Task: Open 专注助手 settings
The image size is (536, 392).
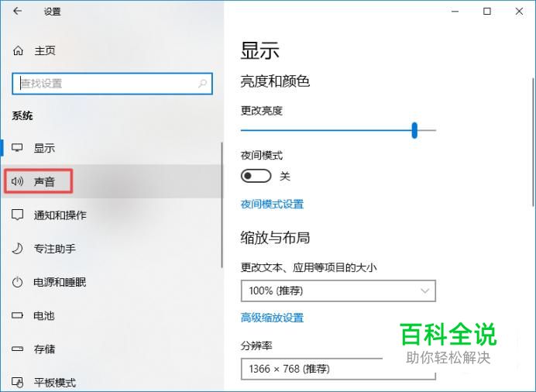Action: point(112,249)
